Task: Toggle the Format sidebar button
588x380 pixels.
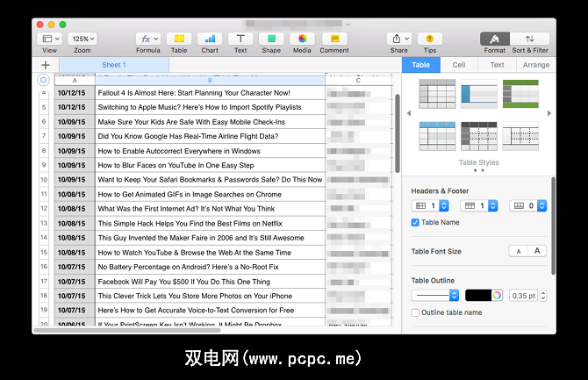Action: [x=495, y=39]
